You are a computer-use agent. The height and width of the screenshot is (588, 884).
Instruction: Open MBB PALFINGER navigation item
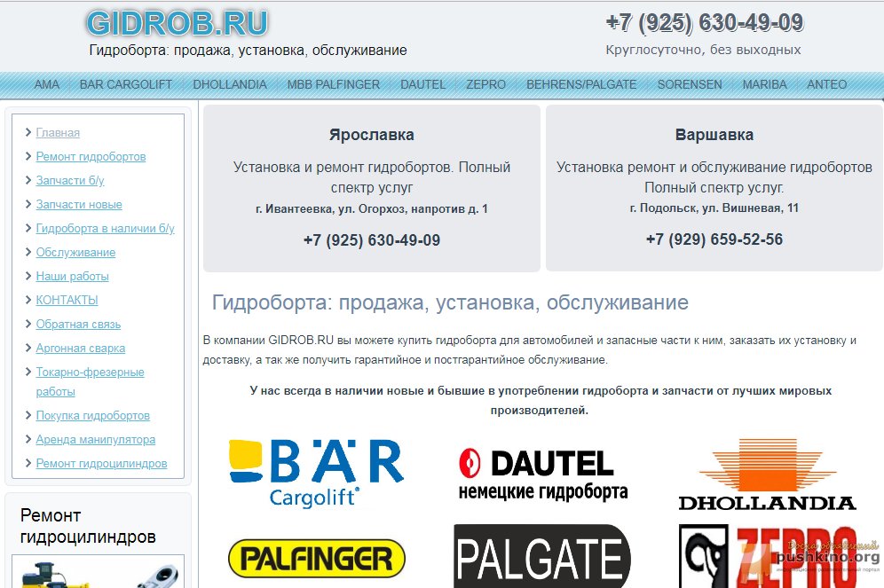point(333,84)
